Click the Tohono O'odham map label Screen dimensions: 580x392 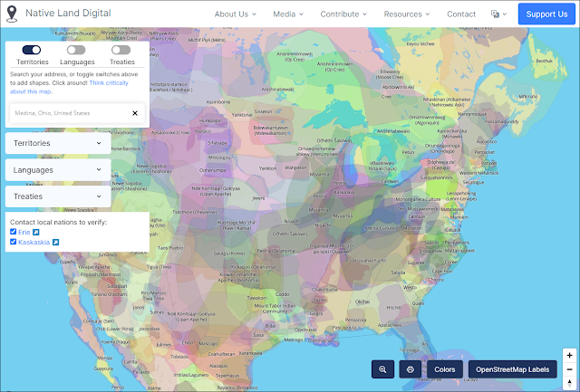pyautogui.click(x=109, y=294)
